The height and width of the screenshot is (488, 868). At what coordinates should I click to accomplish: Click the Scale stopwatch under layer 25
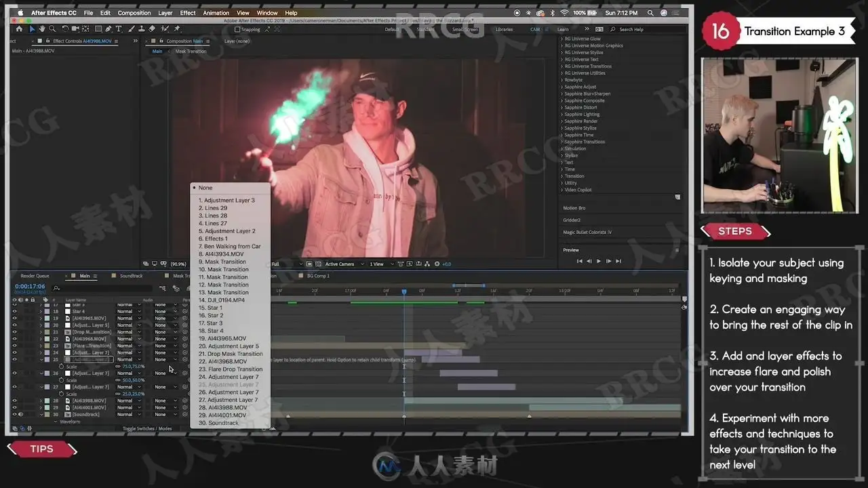[61, 366]
